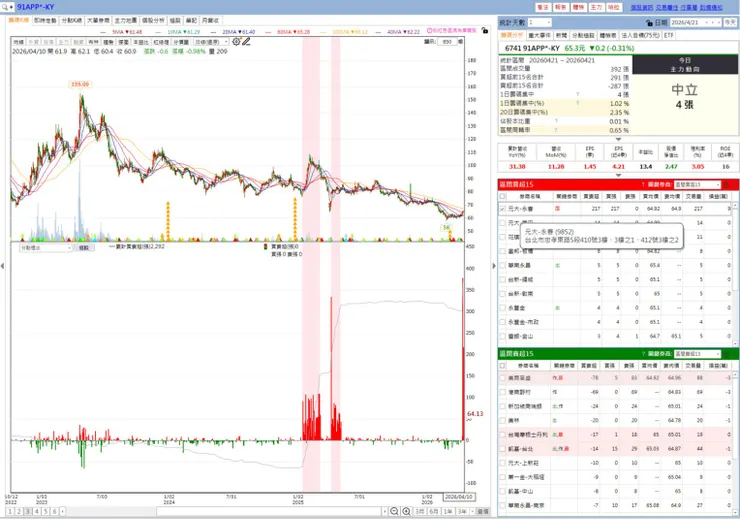The height and width of the screenshot is (519, 740).
Task: Click the red 報告 button in title bar
Action: click(561, 8)
